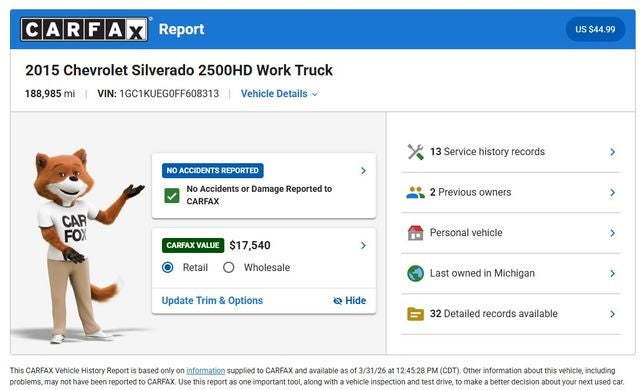Viewport: 640px width, 390px height.
Task: Click the Report header label
Action: [181, 29]
